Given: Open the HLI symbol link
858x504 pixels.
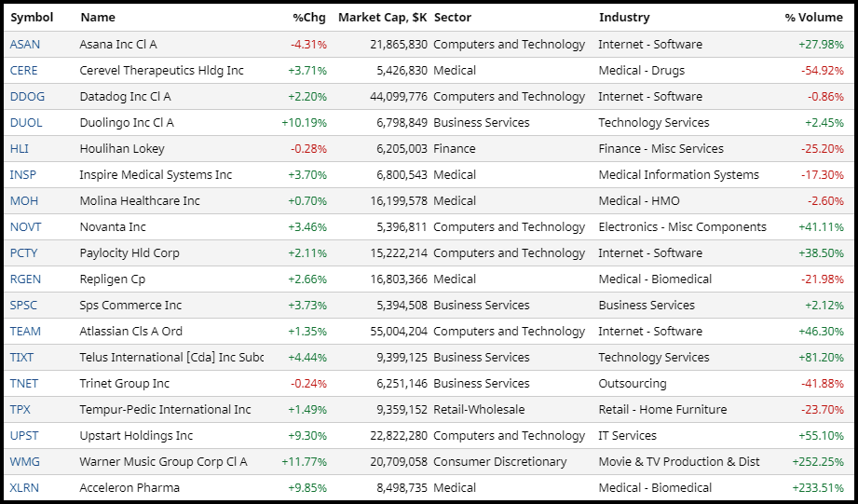Looking at the screenshot, I should 20,149.
